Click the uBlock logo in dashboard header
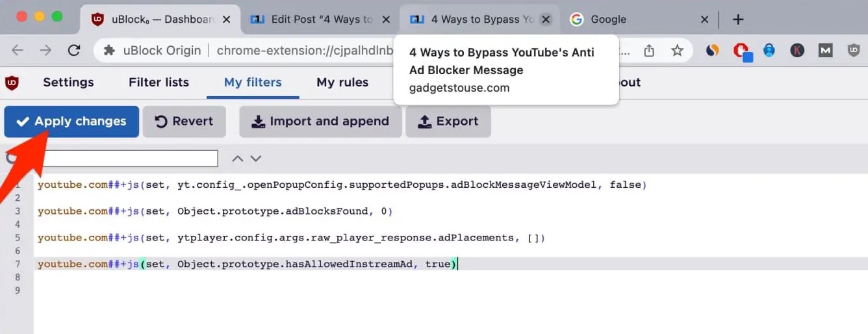This screenshot has height=334, width=868. coord(12,83)
